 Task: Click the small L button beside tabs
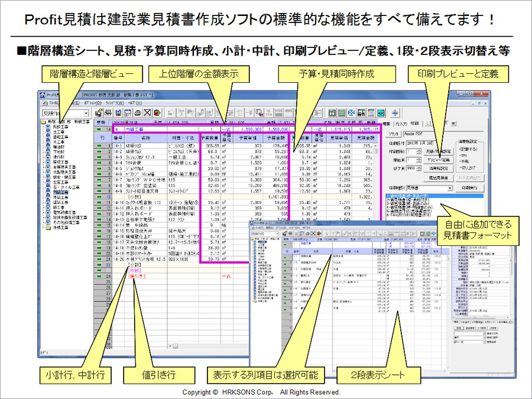point(428,124)
